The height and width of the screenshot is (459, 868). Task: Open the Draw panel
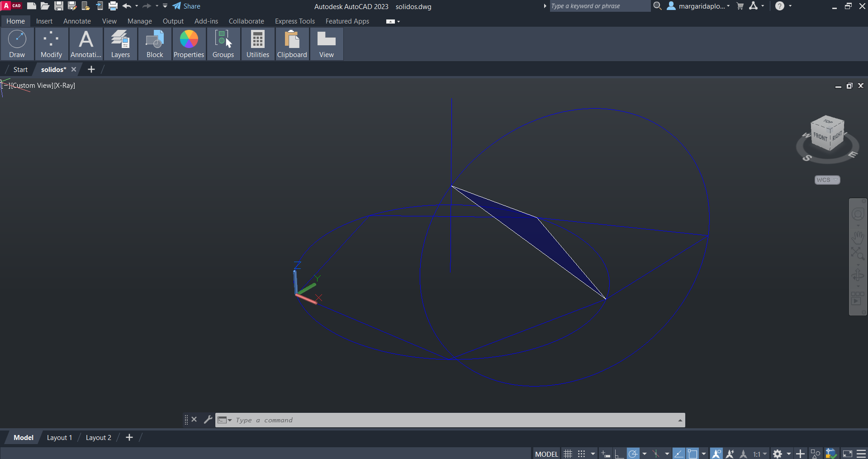pos(17,44)
